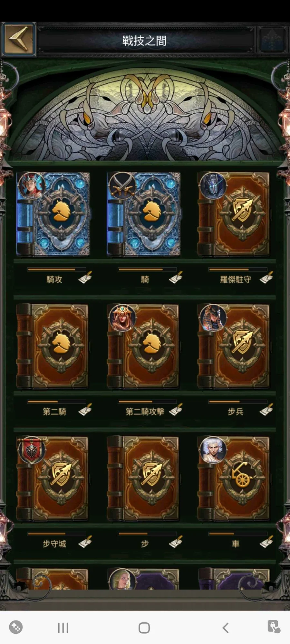Viewport: 290px width, 644px height.
Task: Edit the 羅傑駐守 preset name
Action: click(266, 277)
